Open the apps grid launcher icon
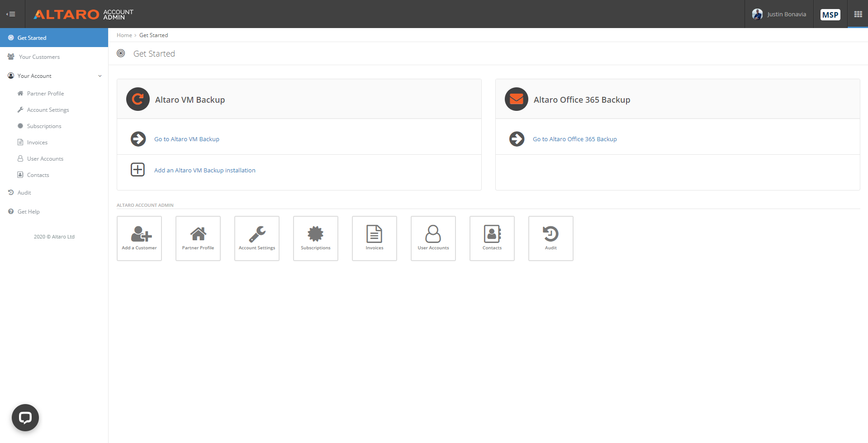 coord(858,14)
